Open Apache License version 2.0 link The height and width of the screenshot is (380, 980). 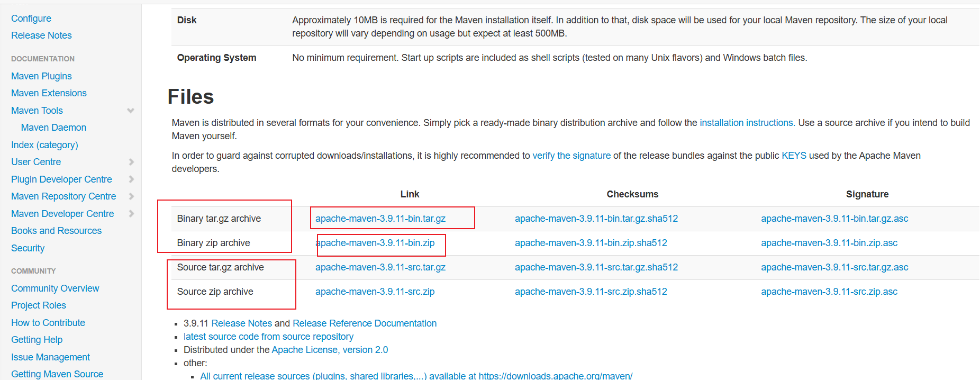(330, 350)
